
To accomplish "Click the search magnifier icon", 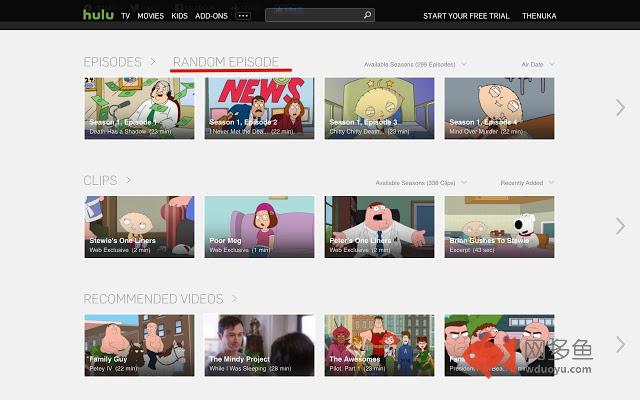I will click(x=367, y=15).
